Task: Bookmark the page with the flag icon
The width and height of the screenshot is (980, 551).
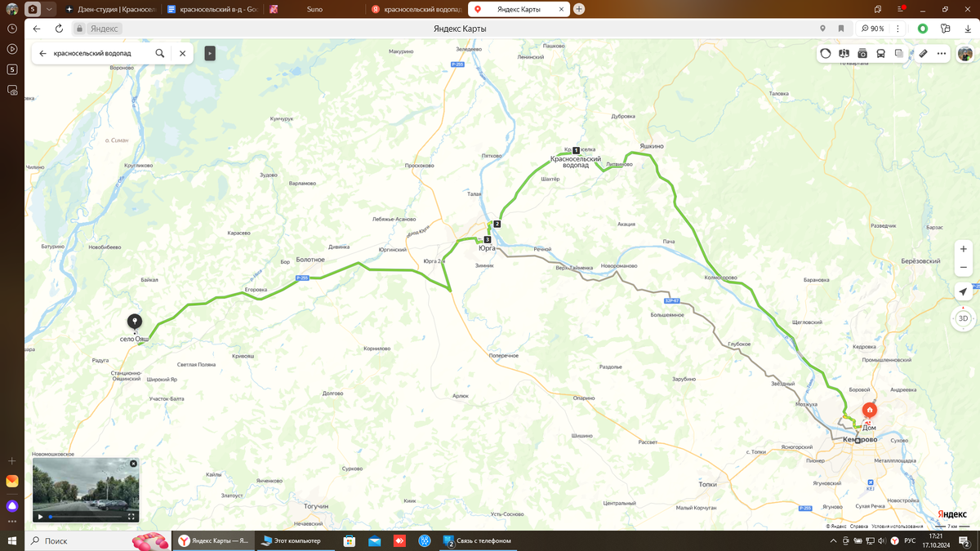Action: click(841, 29)
